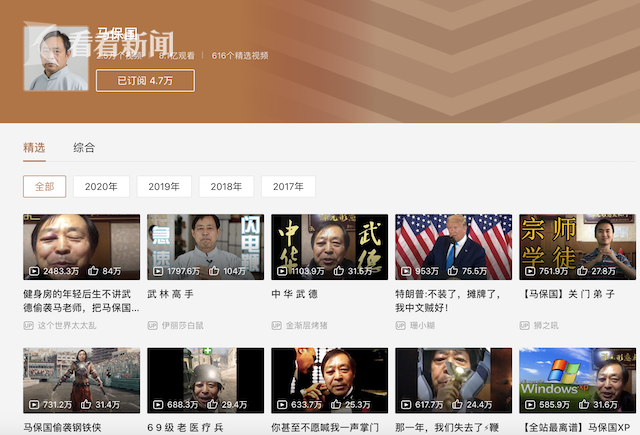Visit uploader 金渐层烤猪

coord(307,325)
